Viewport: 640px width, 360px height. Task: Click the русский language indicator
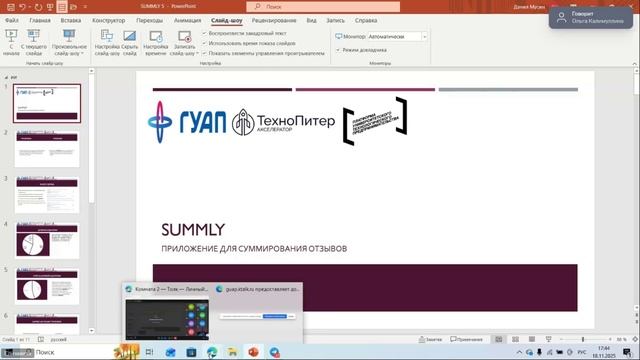[58, 339]
